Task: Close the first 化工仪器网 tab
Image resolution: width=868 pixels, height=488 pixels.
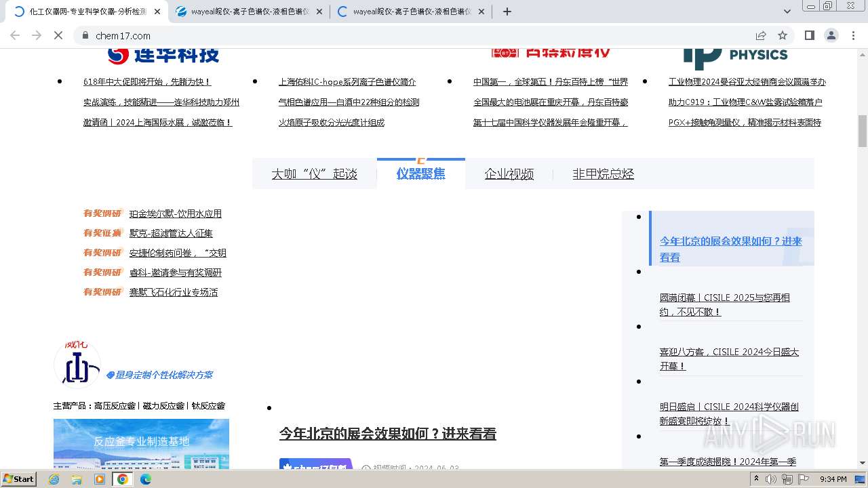Action: 157,12
